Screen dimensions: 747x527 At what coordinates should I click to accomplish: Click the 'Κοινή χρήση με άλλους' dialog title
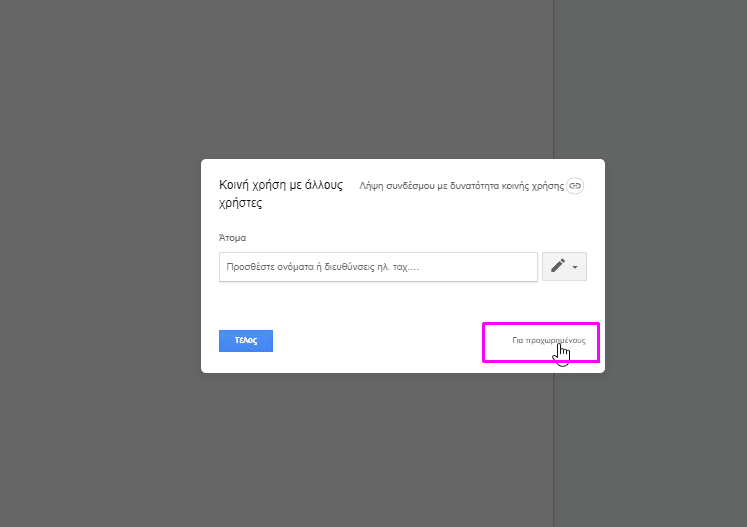(x=281, y=185)
